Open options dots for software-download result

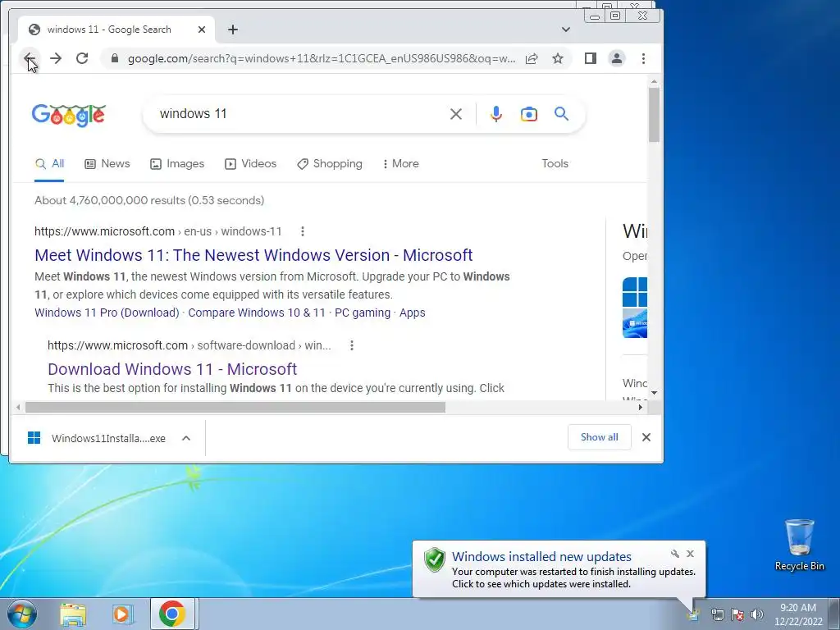pos(352,345)
